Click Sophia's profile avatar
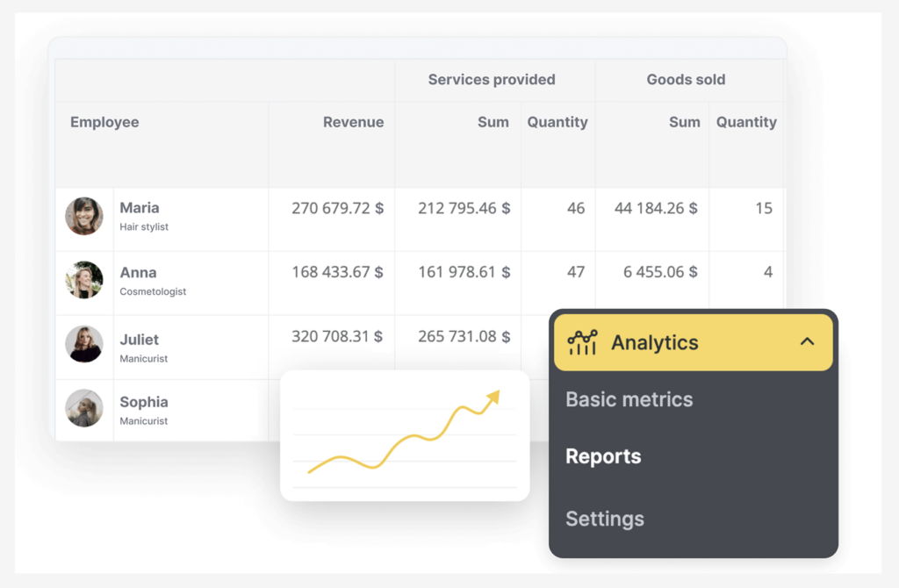The width and height of the screenshot is (899, 588). pos(84,408)
